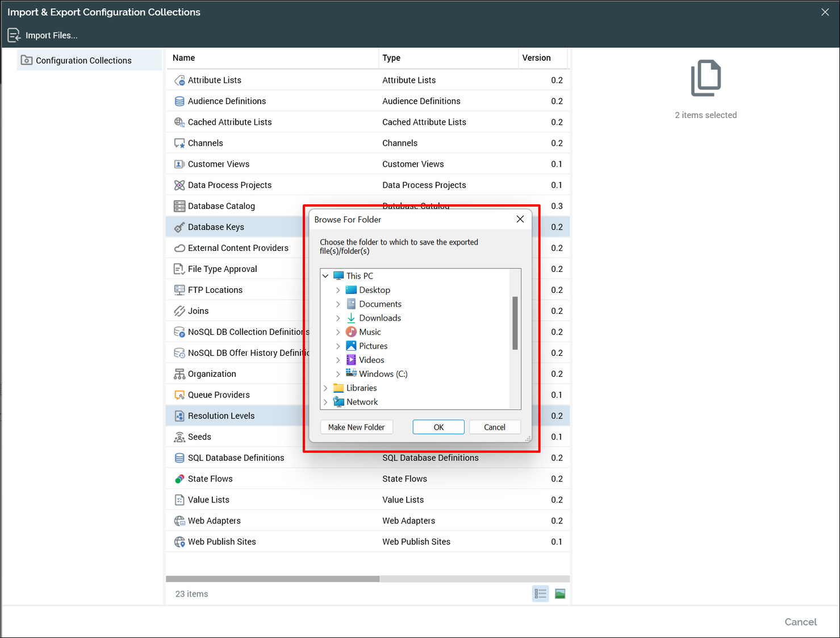Select the Data Process Projects icon
The height and width of the screenshot is (638, 840).
point(179,185)
